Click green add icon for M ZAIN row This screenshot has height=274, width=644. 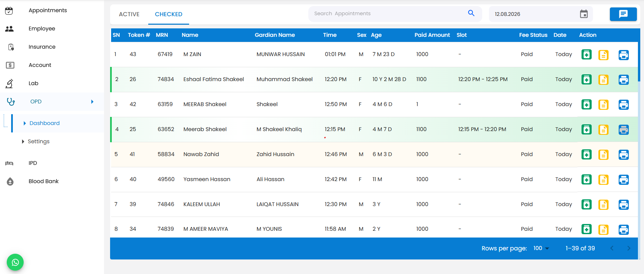[587, 54]
